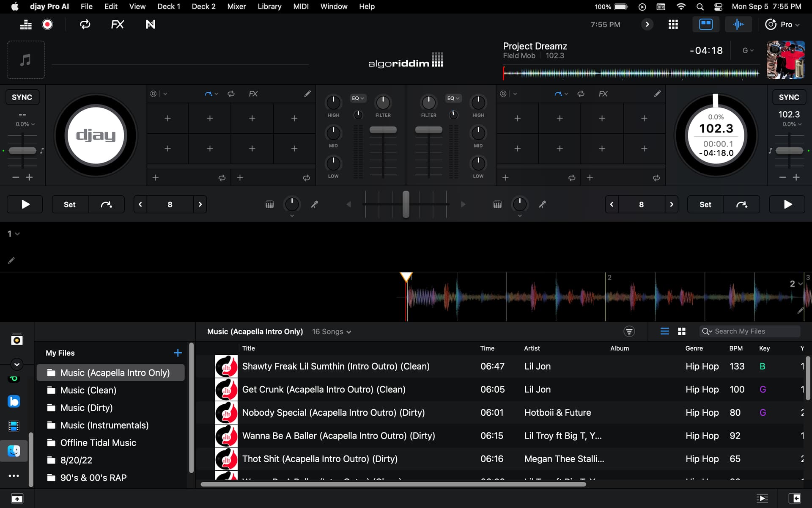
Task: Open the Mixer menu
Action: pos(236,6)
